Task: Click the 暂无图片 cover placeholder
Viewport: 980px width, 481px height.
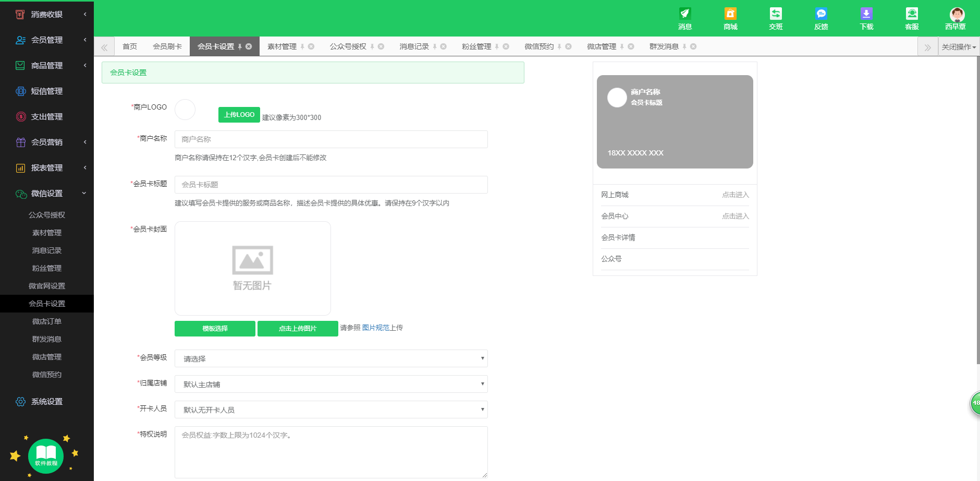Action: pyautogui.click(x=253, y=268)
